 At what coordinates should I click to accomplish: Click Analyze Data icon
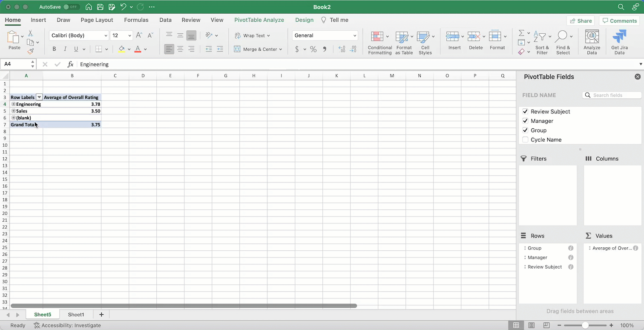point(592,37)
